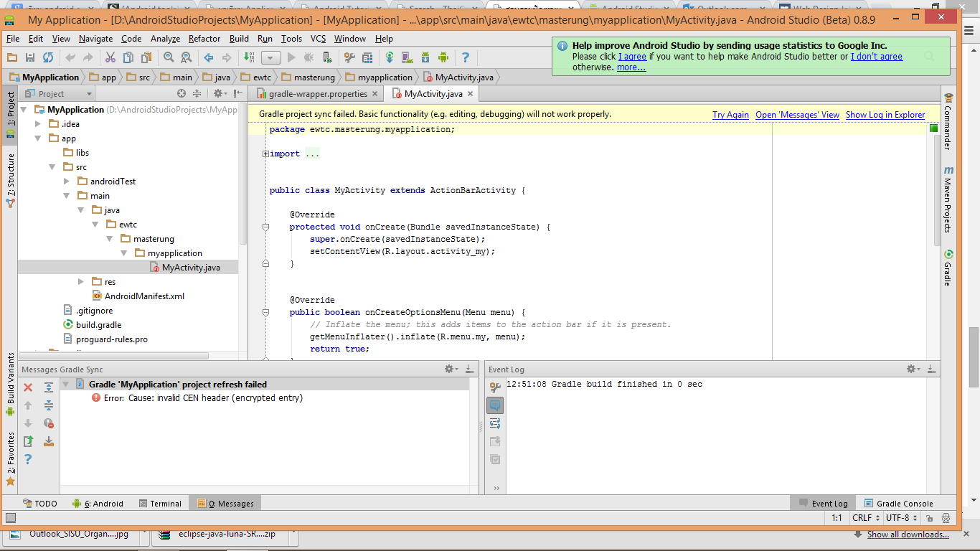This screenshot has width=980, height=551.
Task: Click Collapse All icon in Project panel
Action: (197, 93)
